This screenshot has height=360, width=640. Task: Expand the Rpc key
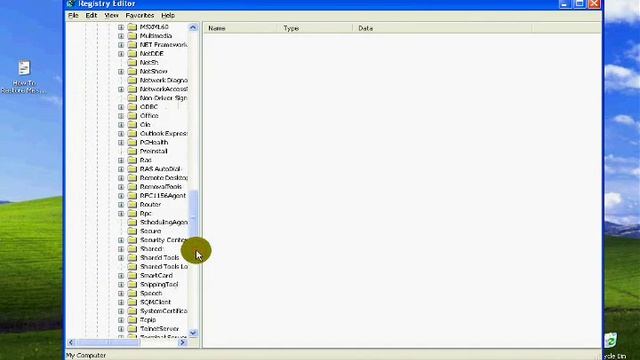click(121, 213)
